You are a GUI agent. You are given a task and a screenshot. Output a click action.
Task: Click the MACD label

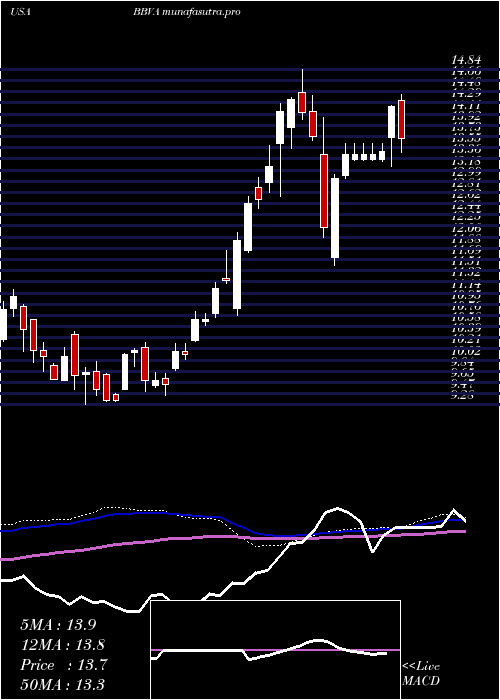tap(421, 681)
